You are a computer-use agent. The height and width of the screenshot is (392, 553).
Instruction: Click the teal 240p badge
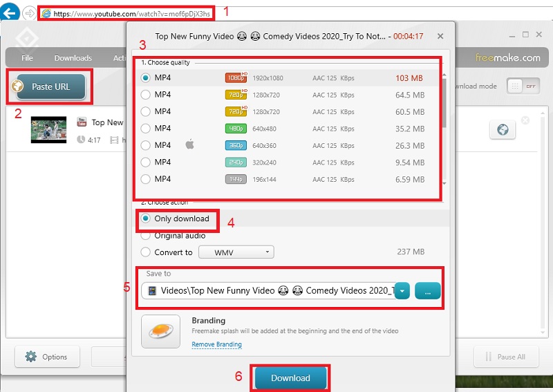(236, 162)
